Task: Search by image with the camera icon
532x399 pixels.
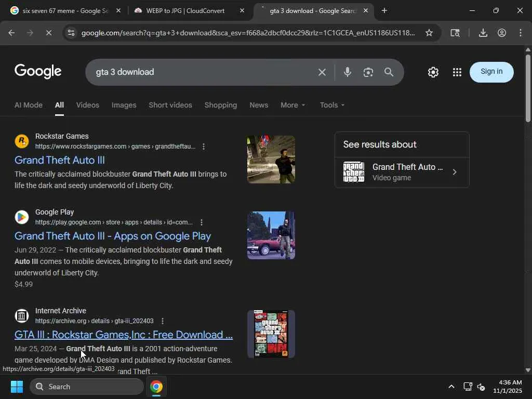Action: point(368,72)
